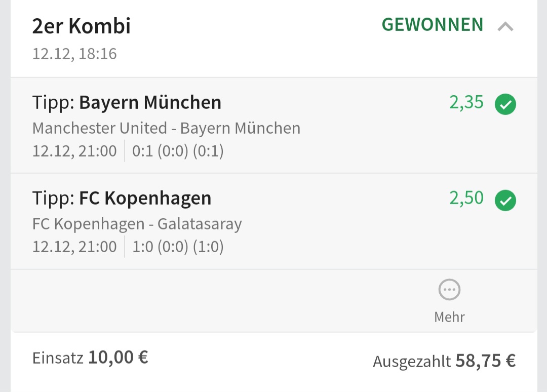Click the 0:1 (0:0) (0:1) score
The height and width of the screenshot is (392, 547).
coord(178,151)
